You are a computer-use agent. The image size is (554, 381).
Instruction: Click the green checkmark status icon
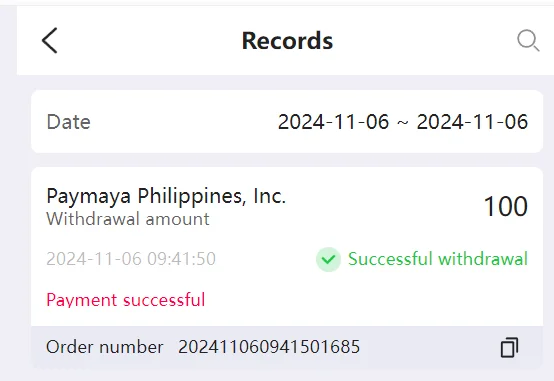click(x=328, y=259)
